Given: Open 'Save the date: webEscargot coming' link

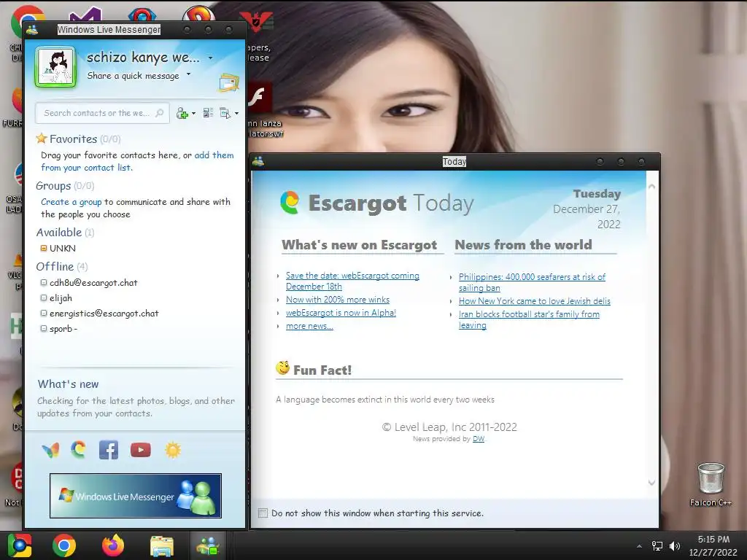Looking at the screenshot, I should [x=352, y=281].
